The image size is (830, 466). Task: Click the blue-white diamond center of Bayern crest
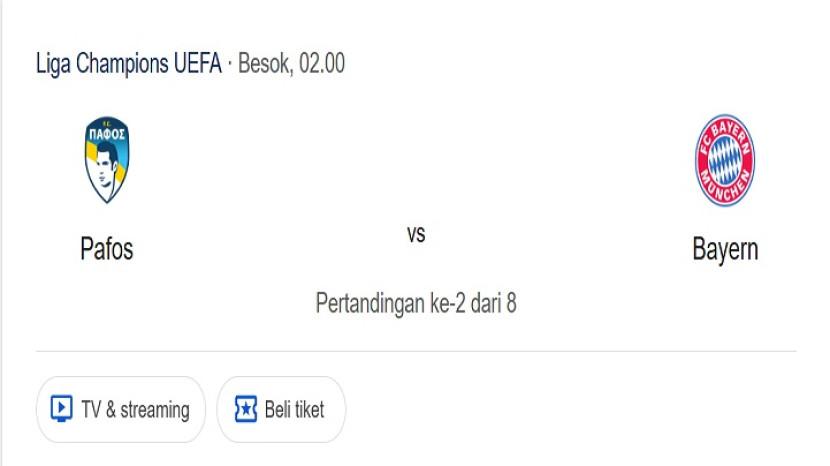pos(725,160)
